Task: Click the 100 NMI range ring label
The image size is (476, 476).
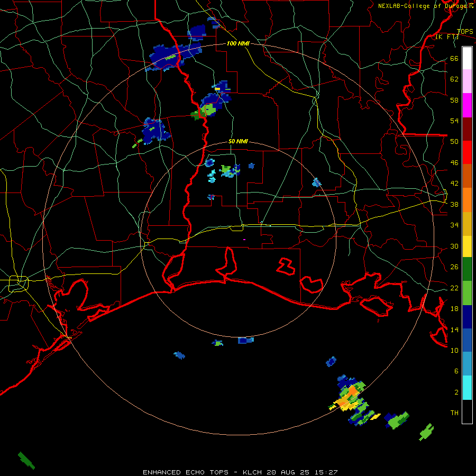Action: (238, 43)
